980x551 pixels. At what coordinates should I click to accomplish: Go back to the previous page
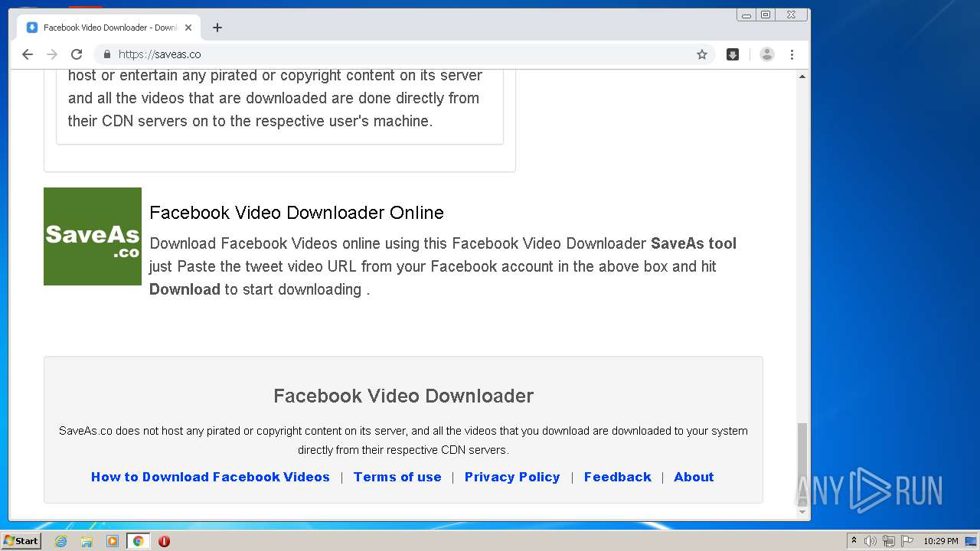[28, 54]
